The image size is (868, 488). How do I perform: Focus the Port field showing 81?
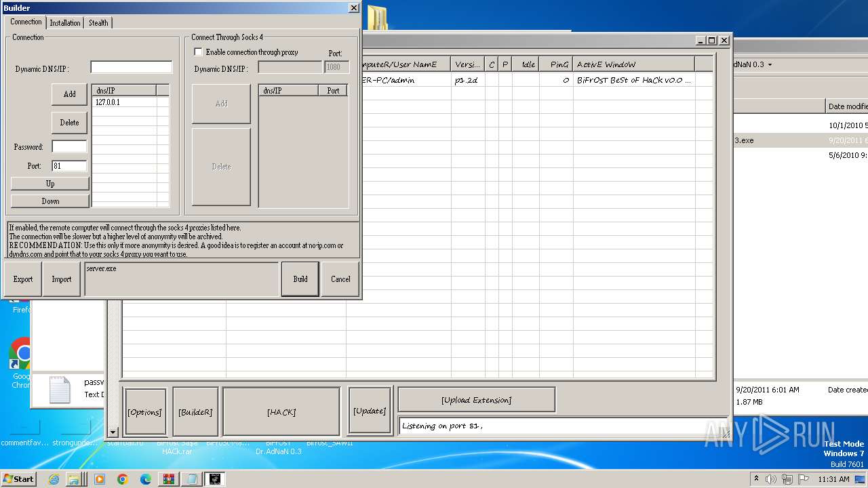click(69, 166)
